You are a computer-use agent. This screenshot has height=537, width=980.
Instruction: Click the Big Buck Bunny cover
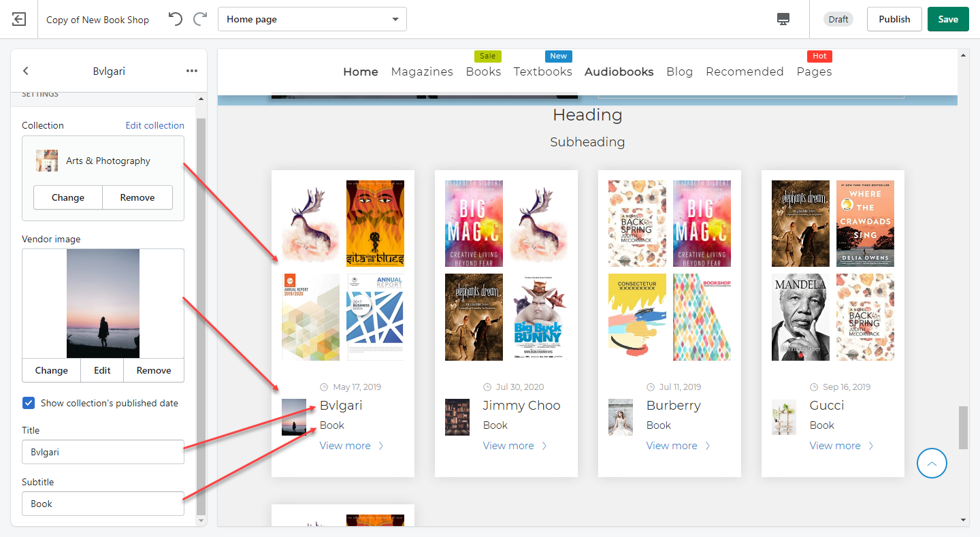click(x=538, y=316)
